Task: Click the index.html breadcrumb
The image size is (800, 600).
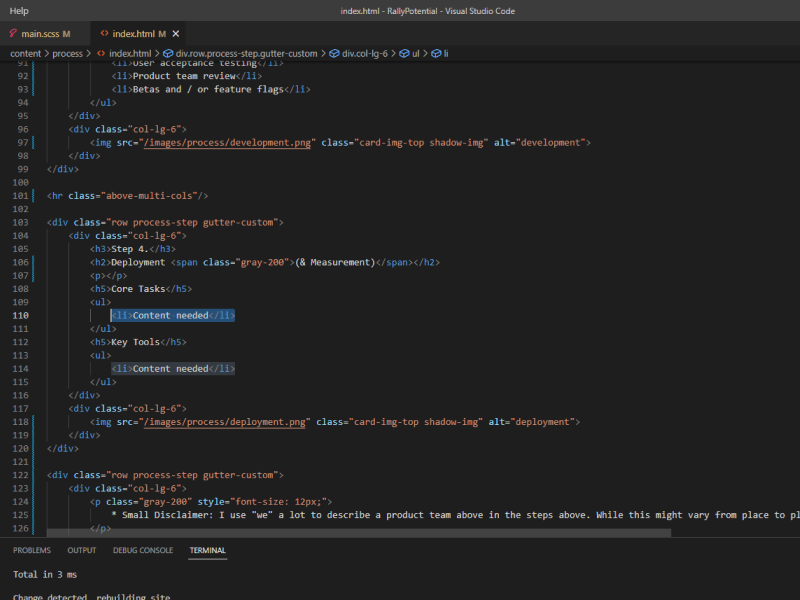Action: click(x=130, y=53)
